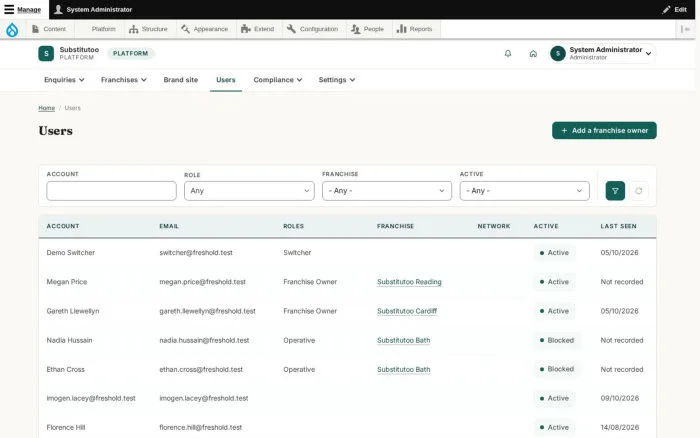Click the switcher@freshold.test email

click(196, 253)
